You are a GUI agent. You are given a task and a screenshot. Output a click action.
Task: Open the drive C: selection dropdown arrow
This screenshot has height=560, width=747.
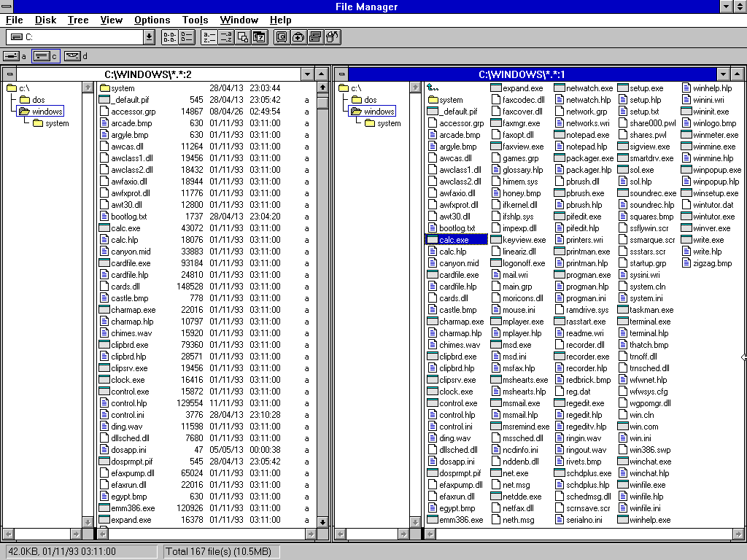[x=150, y=37]
